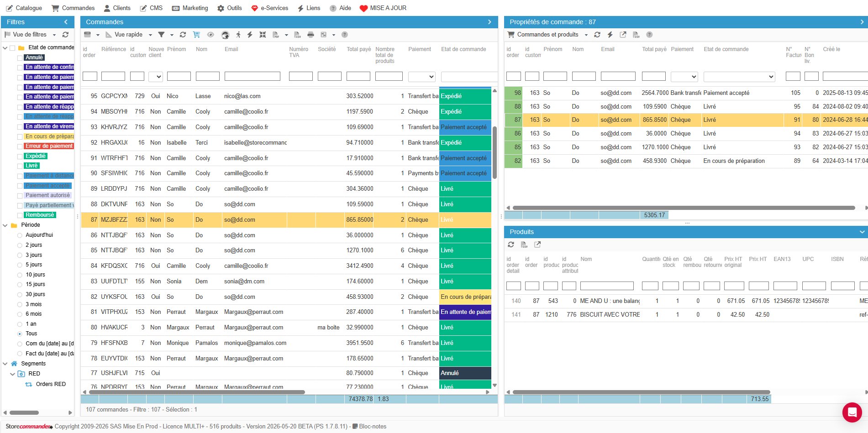Screen dimensions: 868x433
Task: Open the chat bubble widget
Action: tap(852, 412)
